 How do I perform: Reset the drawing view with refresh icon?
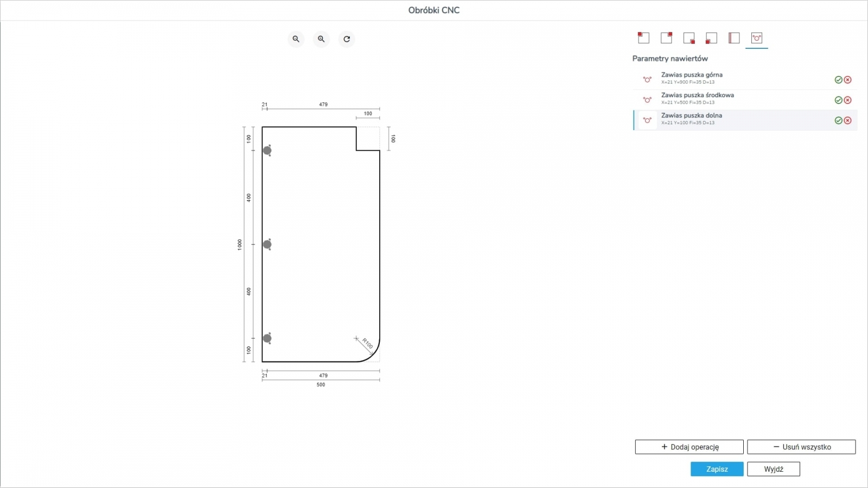(347, 39)
